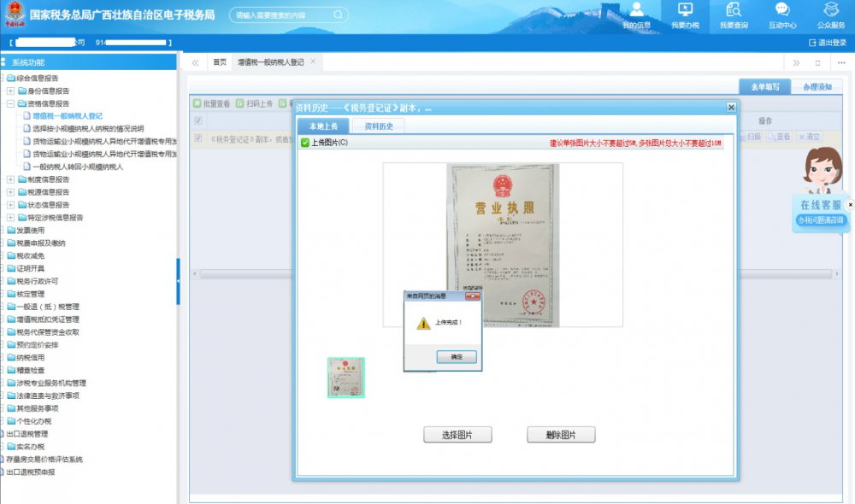Open 互动中心 chat icon
The image size is (855, 504).
[781, 10]
